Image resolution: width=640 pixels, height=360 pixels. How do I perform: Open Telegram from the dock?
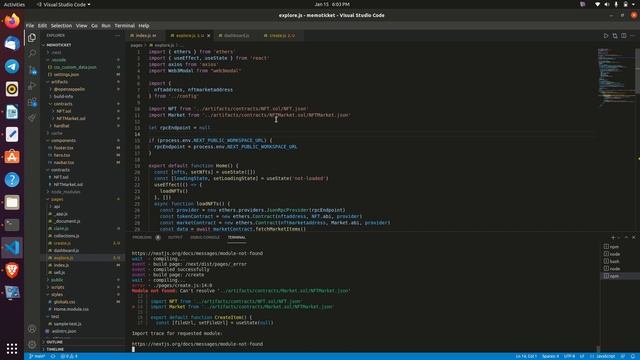tap(12, 66)
